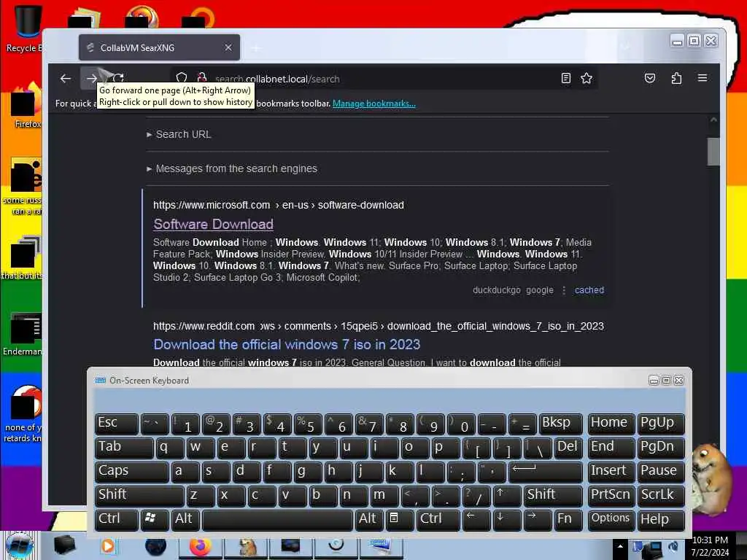Toggle the right Shift key

553,495
